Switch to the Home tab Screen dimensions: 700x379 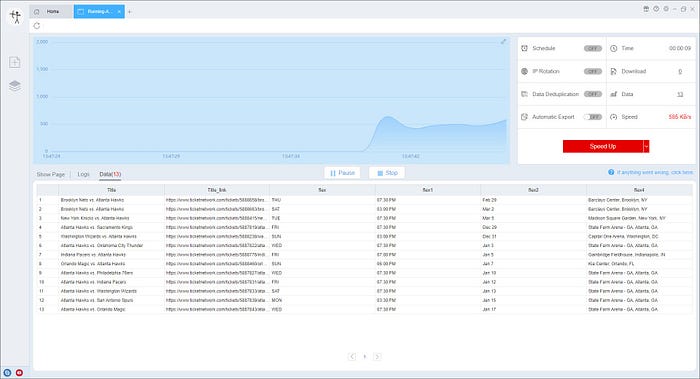[x=52, y=12]
